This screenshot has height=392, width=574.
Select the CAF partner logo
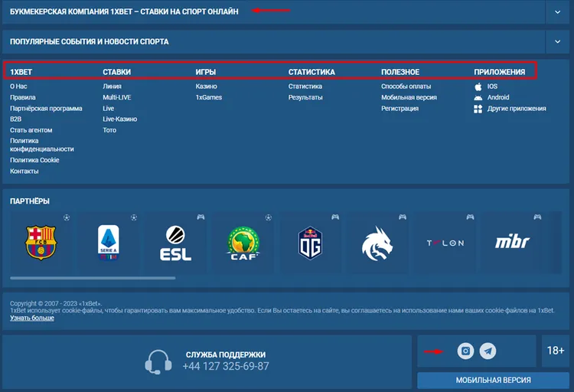pyautogui.click(x=243, y=243)
